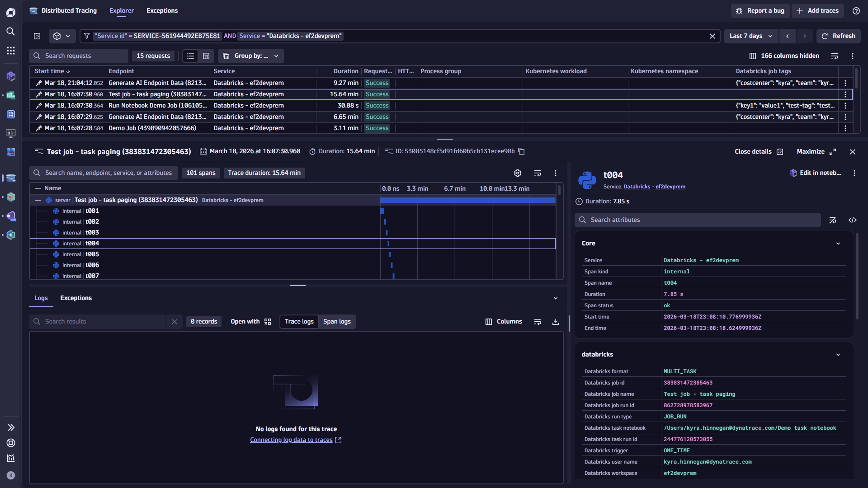Select the Trace logs toggle option

[x=299, y=321]
